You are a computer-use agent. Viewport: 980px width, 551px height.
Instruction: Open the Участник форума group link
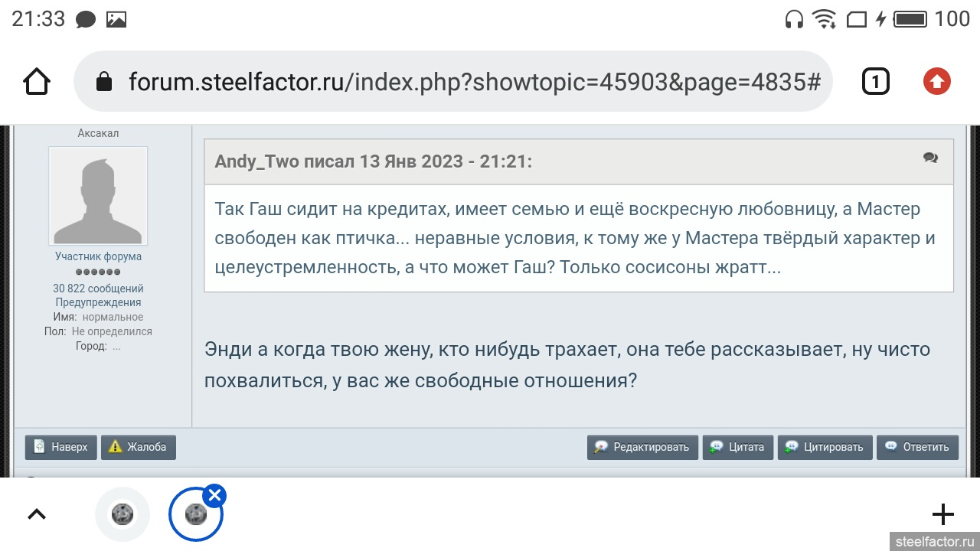click(x=98, y=256)
